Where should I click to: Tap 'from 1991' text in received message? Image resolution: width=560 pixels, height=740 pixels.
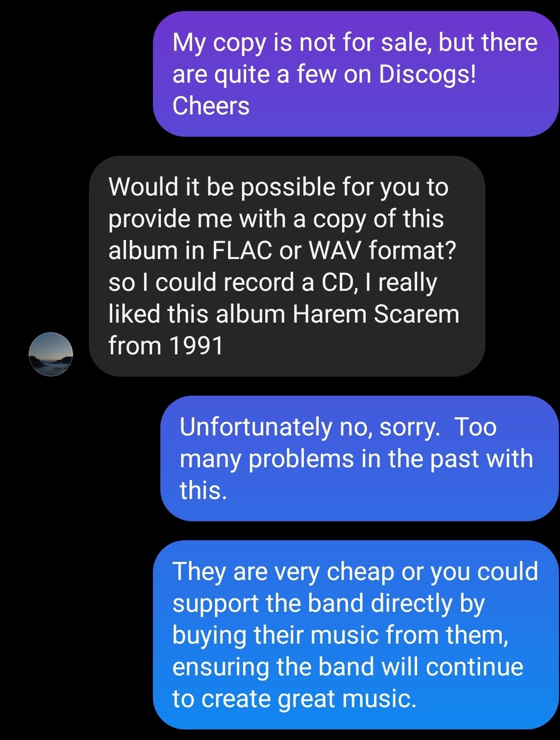coord(166,345)
